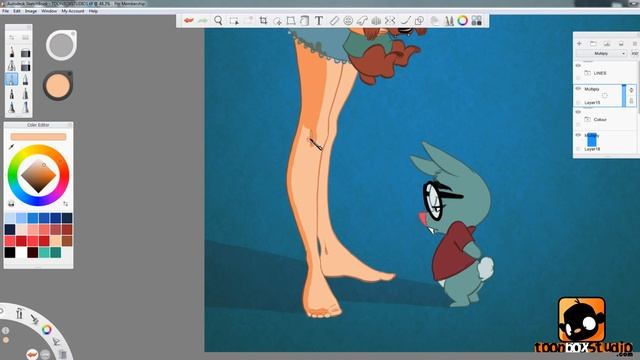Screen dimensions: 640x360
Task: Add an image layer icon
Action: (x=607, y=43)
